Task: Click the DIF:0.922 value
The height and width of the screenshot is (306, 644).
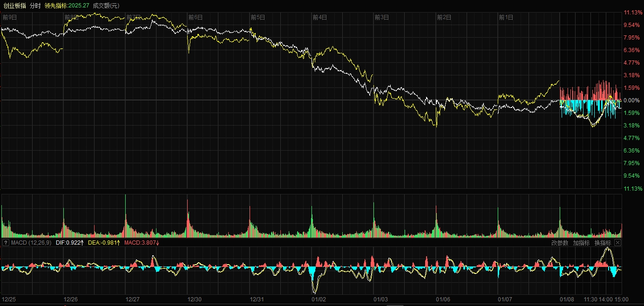Action: [x=69, y=243]
